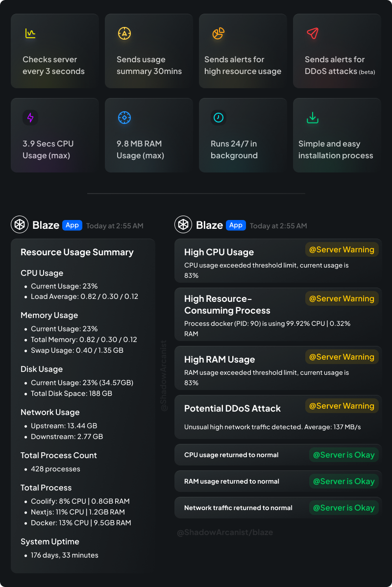The width and height of the screenshot is (392, 587).
Task: Click the line chart icon above 'Checks server'
Action: point(30,33)
